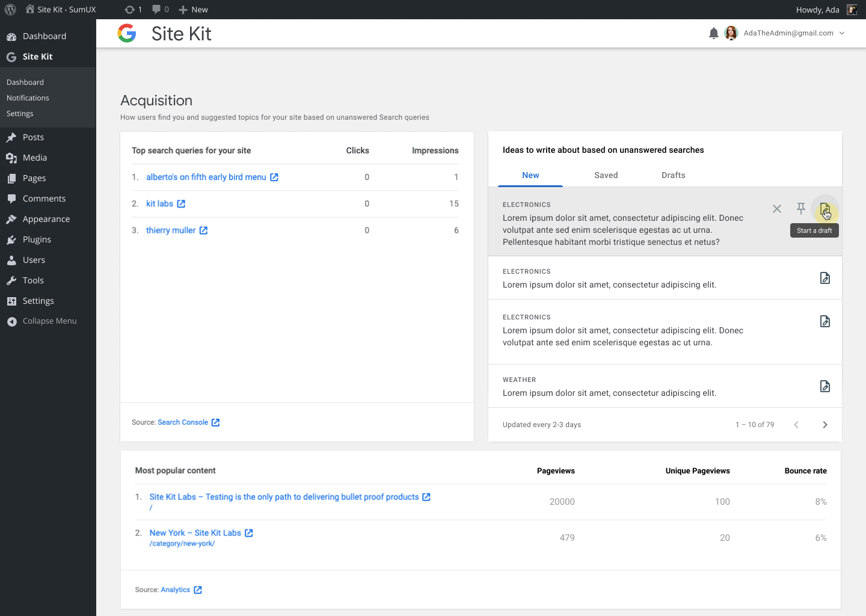The height and width of the screenshot is (616, 866).
Task: Open Site Kit Labs – Testing popular content link
Action: tap(284, 497)
